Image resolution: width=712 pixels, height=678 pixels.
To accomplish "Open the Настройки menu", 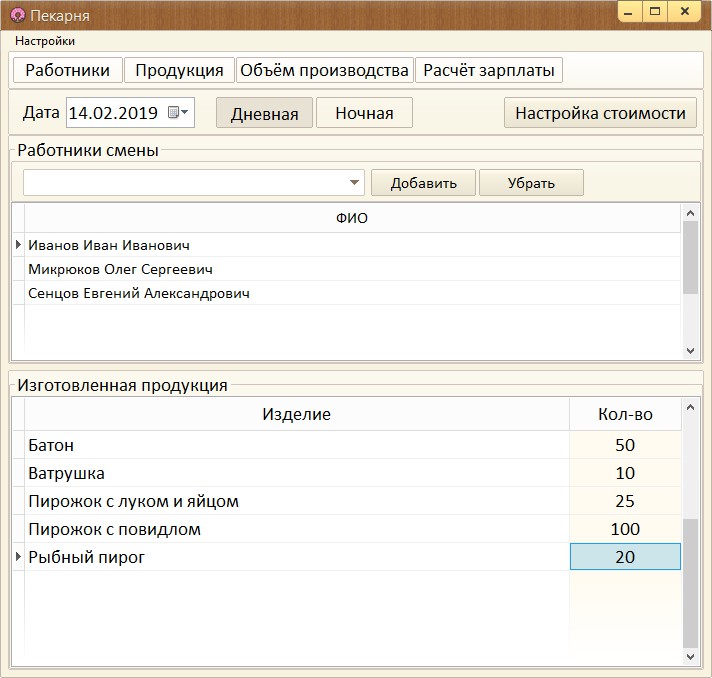I will pyautogui.click(x=45, y=41).
